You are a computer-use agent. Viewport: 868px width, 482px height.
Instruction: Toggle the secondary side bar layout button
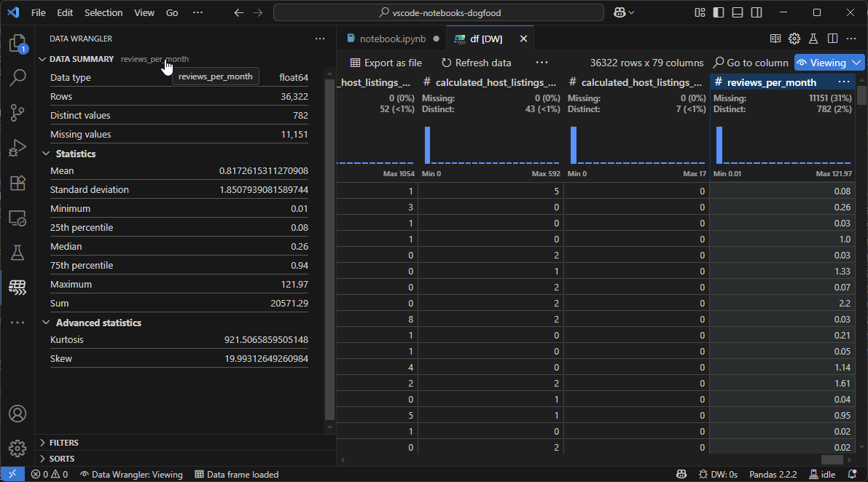[756, 12]
